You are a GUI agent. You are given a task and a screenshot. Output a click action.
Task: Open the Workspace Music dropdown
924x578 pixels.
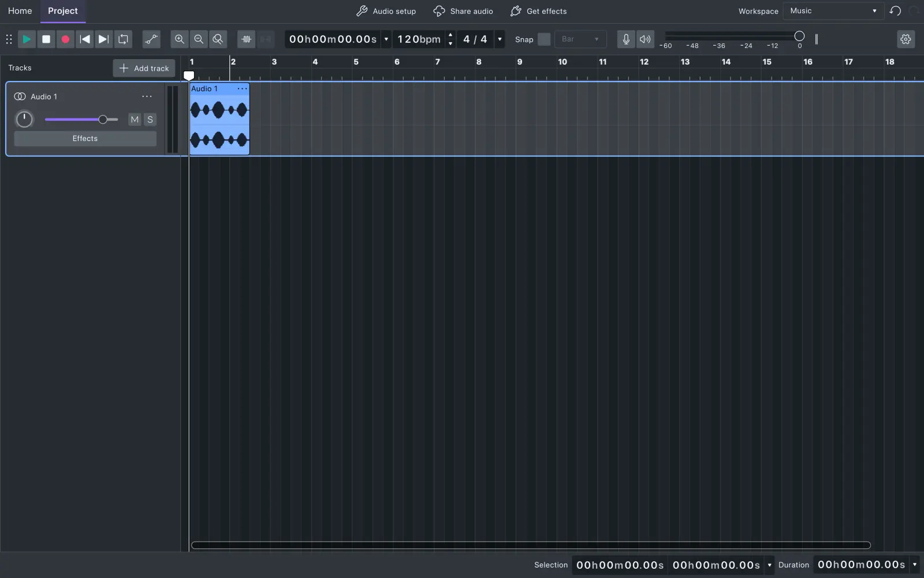point(833,11)
